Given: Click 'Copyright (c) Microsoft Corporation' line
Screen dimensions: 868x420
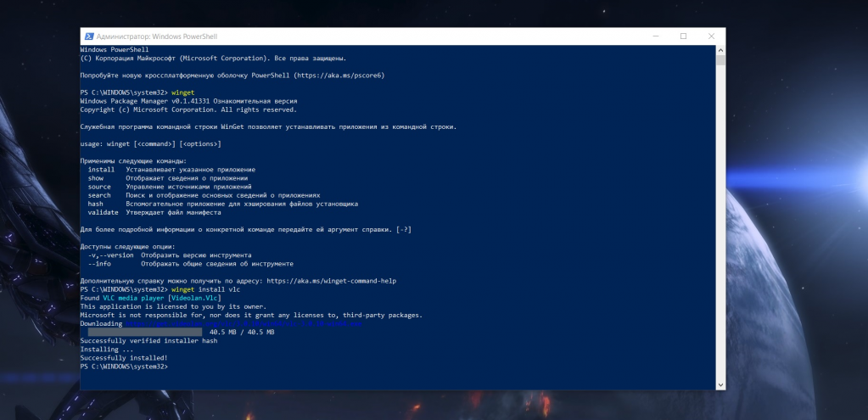Looking at the screenshot, I should click(188, 109).
